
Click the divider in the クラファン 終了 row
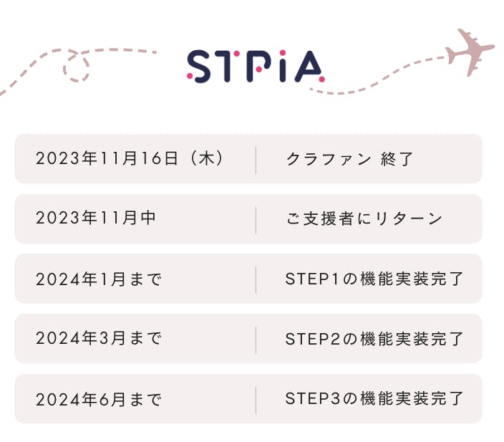[x=256, y=159]
